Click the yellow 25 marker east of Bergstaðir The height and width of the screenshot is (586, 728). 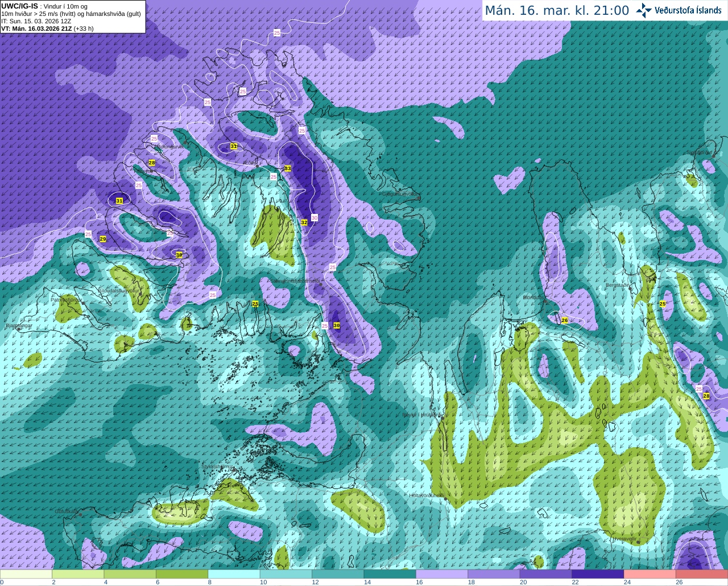(x=663, y=304)
